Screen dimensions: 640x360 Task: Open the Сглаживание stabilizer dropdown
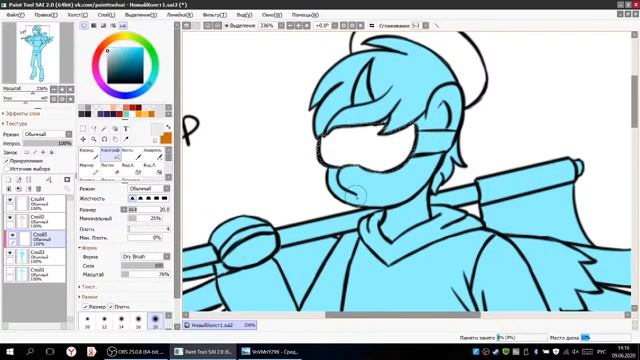pyautogui.click(x=425, y=25)
